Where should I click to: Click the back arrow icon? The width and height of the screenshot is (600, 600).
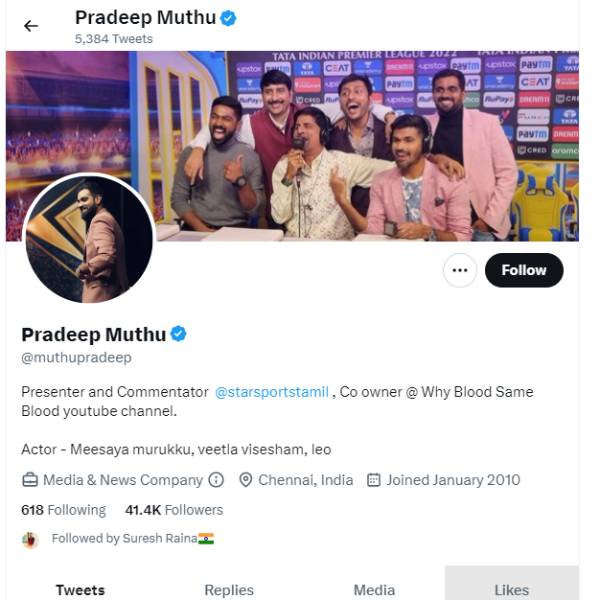coord(31,26)
